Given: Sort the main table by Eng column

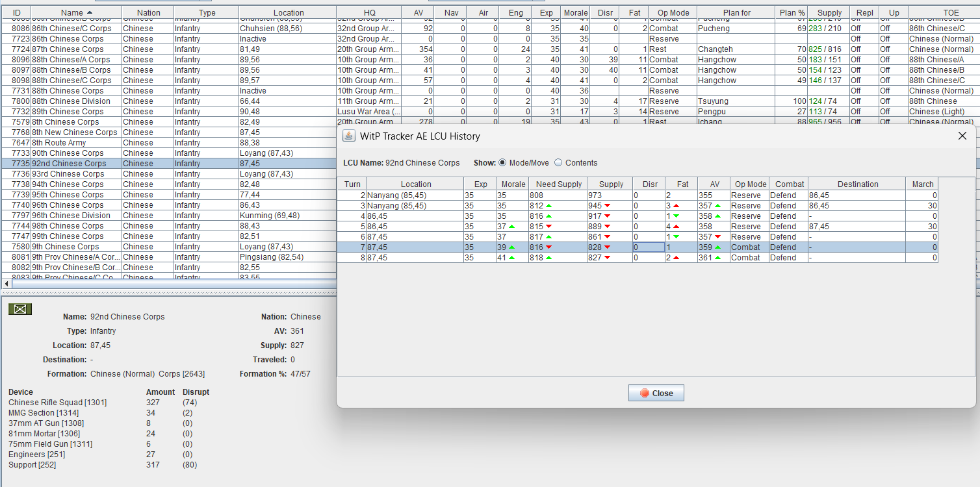Looking at the screenshot, I should (515, 12).
